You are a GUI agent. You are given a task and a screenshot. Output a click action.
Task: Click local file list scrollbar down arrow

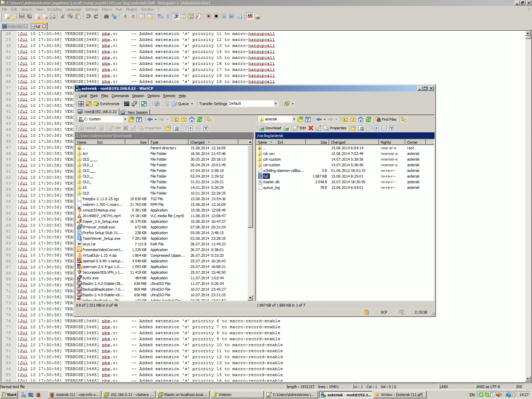click(250, 298)
